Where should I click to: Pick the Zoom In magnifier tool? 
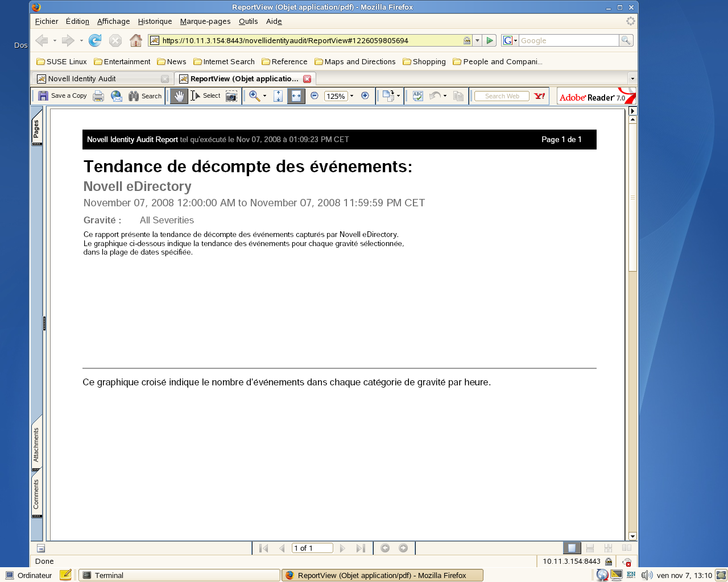[254, 96]
